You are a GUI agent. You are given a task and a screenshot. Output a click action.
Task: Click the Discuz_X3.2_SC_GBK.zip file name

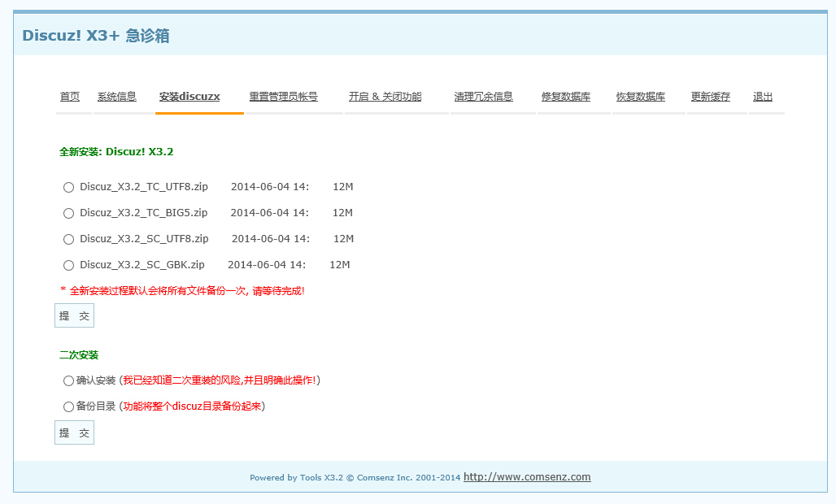142,265
